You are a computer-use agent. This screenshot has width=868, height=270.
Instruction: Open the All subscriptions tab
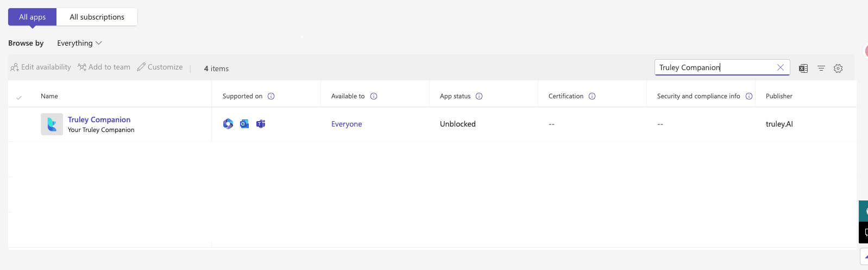[x=97, y=17]
